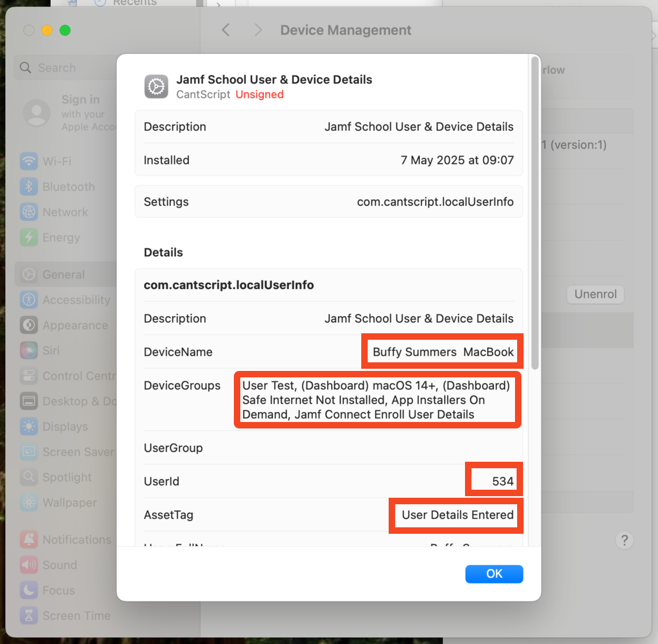Screen dimensions: 658x644
Task: Go back with the left chevron
Action: (226, 30)
